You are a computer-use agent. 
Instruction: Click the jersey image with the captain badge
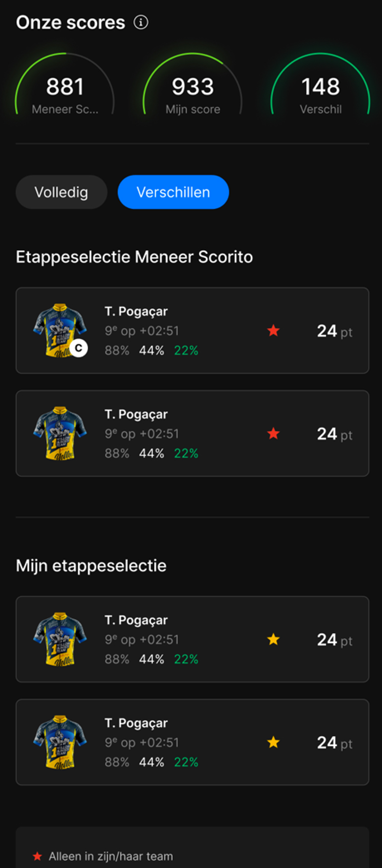pos(60,330)
